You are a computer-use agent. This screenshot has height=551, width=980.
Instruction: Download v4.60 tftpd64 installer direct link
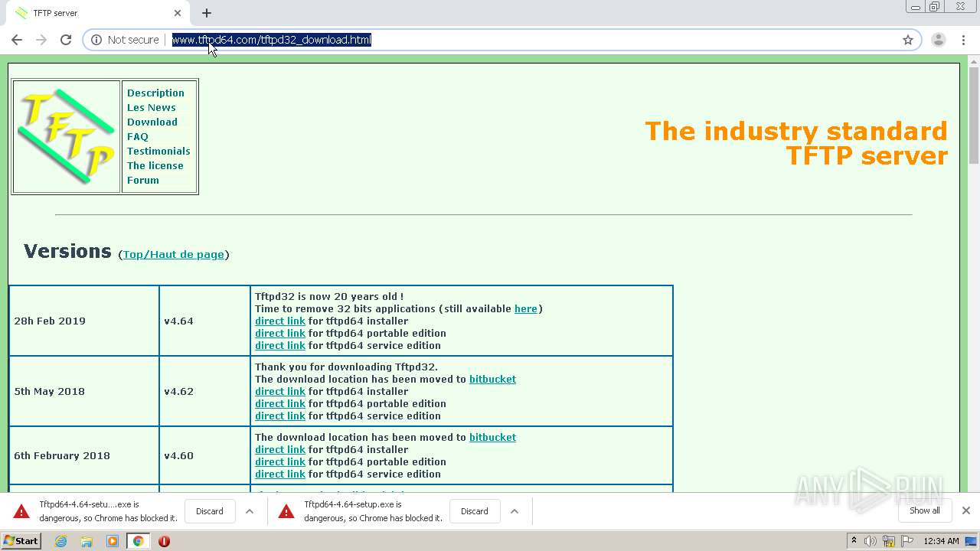280,449
